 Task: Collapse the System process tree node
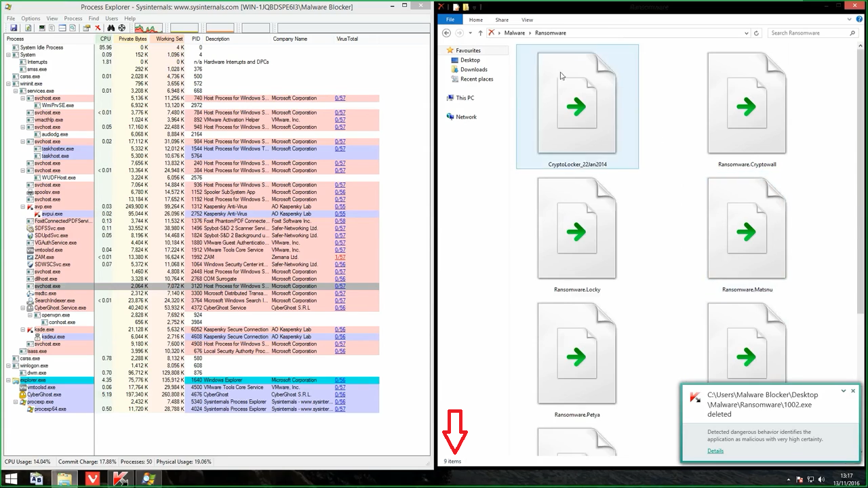click(9, 55)
